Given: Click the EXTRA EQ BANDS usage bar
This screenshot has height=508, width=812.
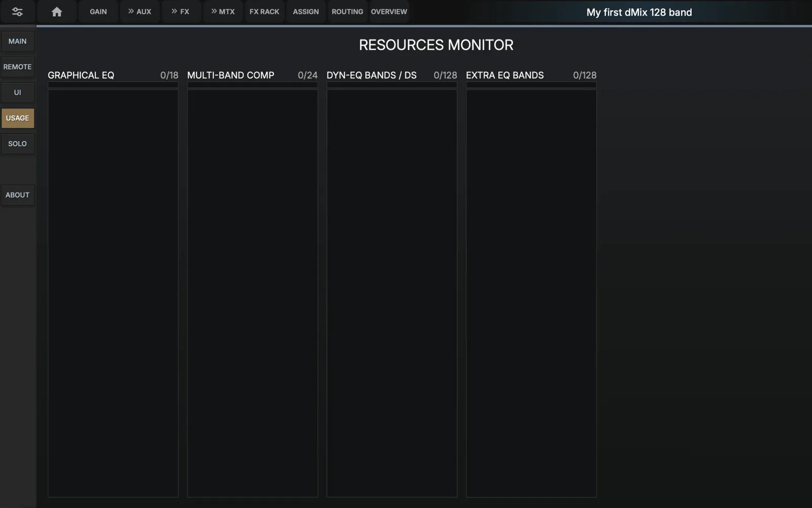Looking at the screenshot, I should 531,85.
